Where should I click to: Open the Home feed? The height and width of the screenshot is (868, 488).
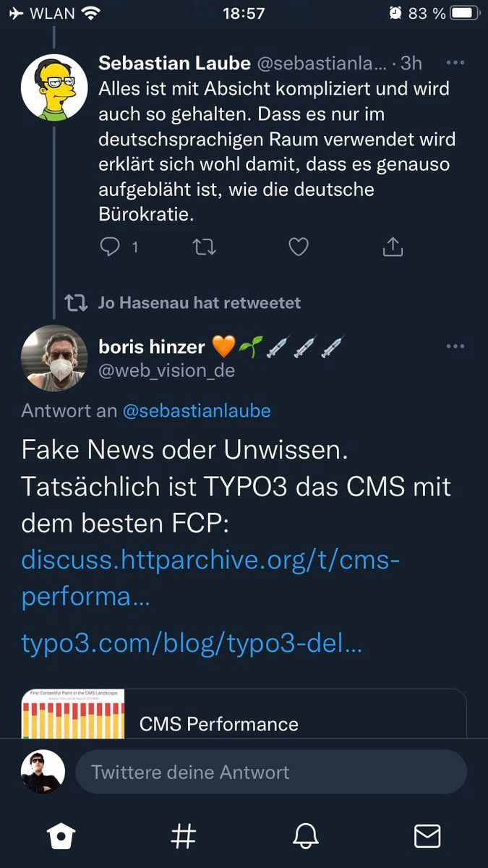61,836
